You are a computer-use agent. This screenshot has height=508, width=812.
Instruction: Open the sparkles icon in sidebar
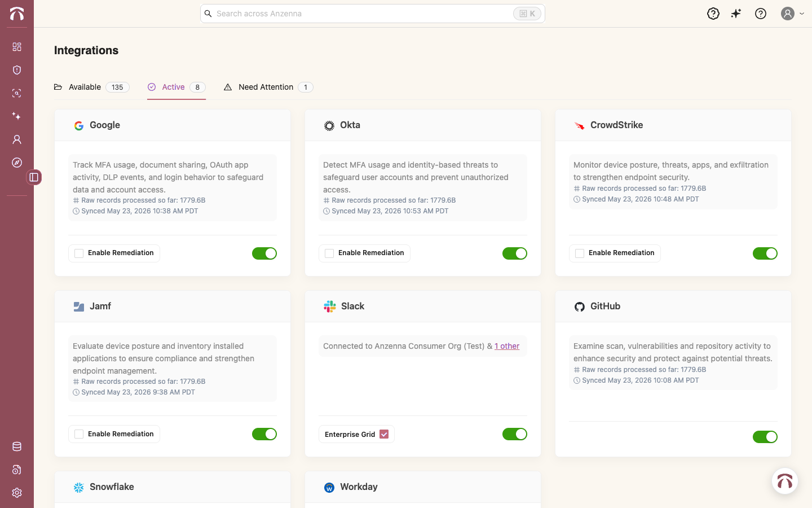click(x=17, y=116)
